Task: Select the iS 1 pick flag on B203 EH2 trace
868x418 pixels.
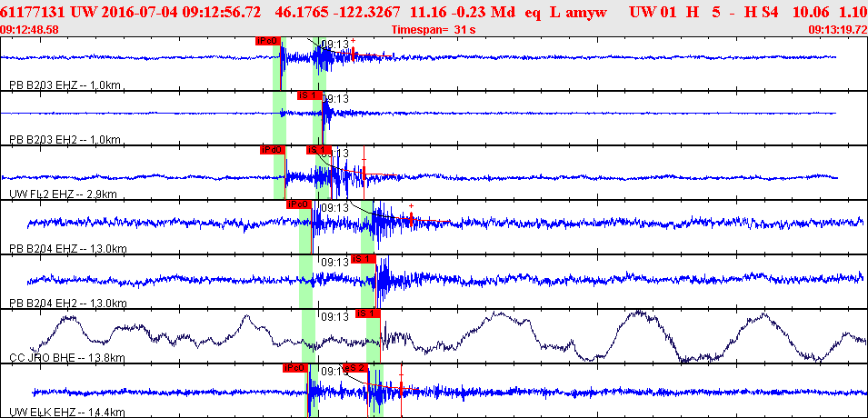Action: pos(309,95)
